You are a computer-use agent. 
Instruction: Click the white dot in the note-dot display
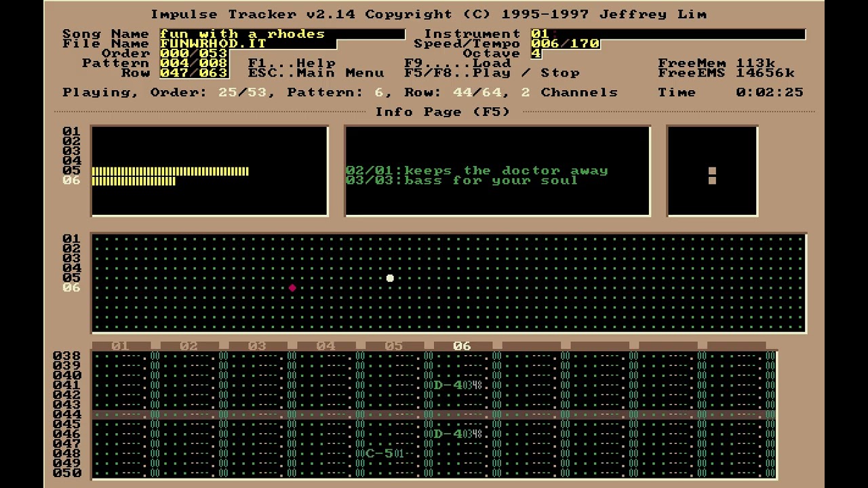click(390, 278)
